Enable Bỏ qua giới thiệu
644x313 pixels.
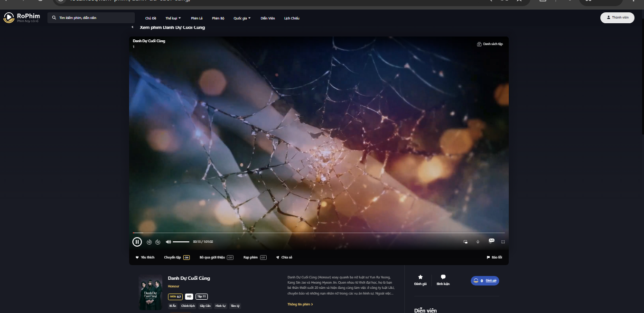230,258
